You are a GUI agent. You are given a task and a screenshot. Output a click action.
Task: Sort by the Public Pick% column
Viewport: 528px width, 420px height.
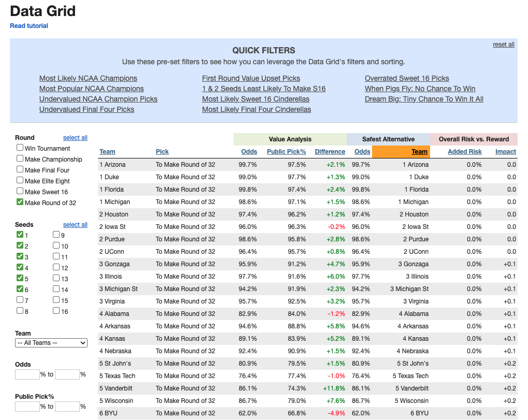coord(286,152)
